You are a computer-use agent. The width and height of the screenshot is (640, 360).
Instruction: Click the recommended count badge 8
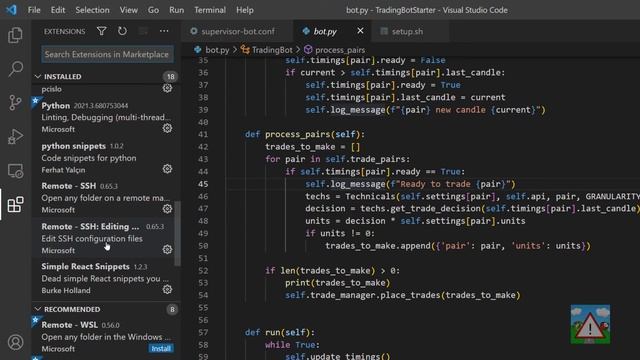[172, 309]
